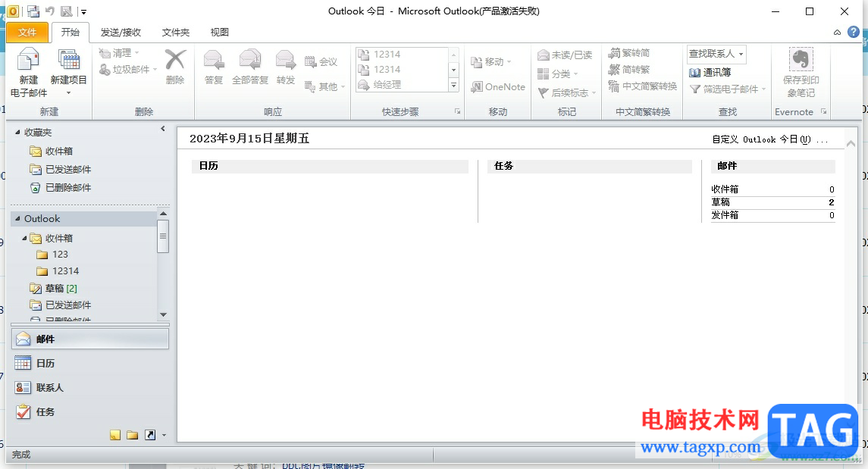This screenshot has width=868, height=469.
Task: Collapse the Favorites (收藏夹) group
Action: coord(17,132)
